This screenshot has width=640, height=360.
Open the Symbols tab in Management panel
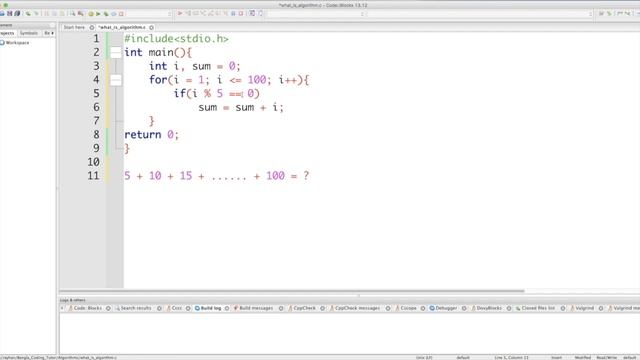[x=29, y=33]
